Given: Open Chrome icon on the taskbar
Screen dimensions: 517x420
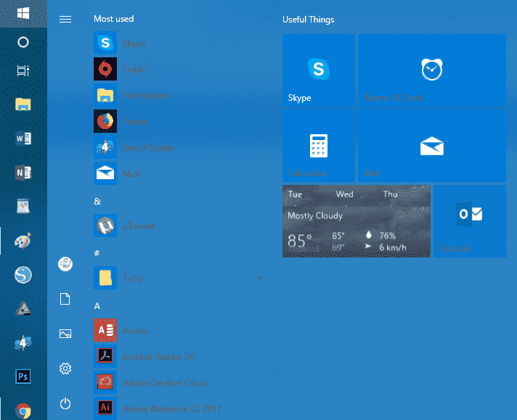Looking at the screenshot, I should pyautogui.click(x=23, y=411).
